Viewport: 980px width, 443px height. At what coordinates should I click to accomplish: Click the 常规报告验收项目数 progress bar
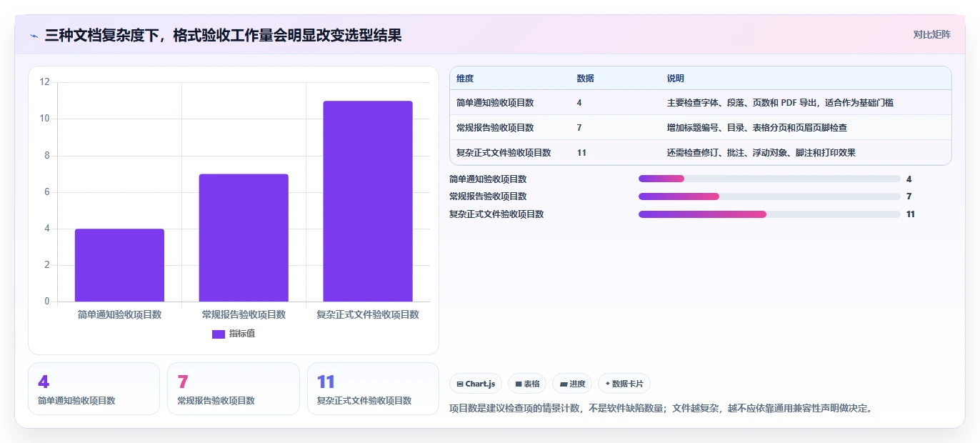[769, 196]
